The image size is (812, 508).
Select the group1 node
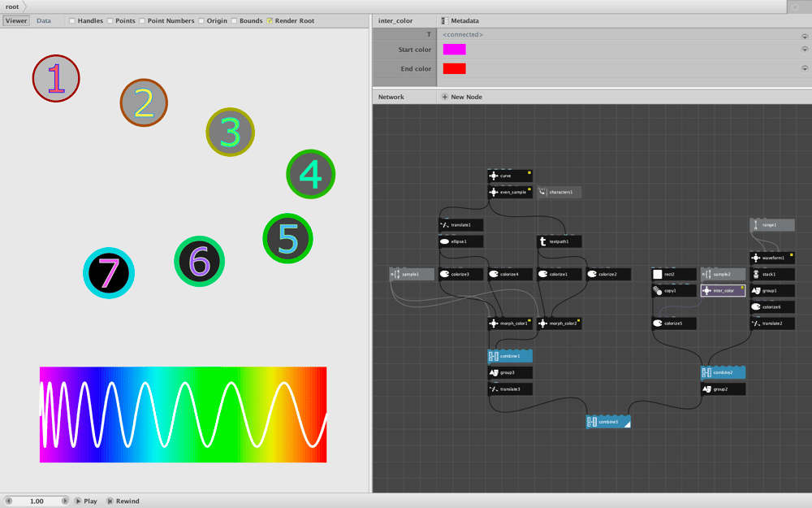click(x=772, y=291)
